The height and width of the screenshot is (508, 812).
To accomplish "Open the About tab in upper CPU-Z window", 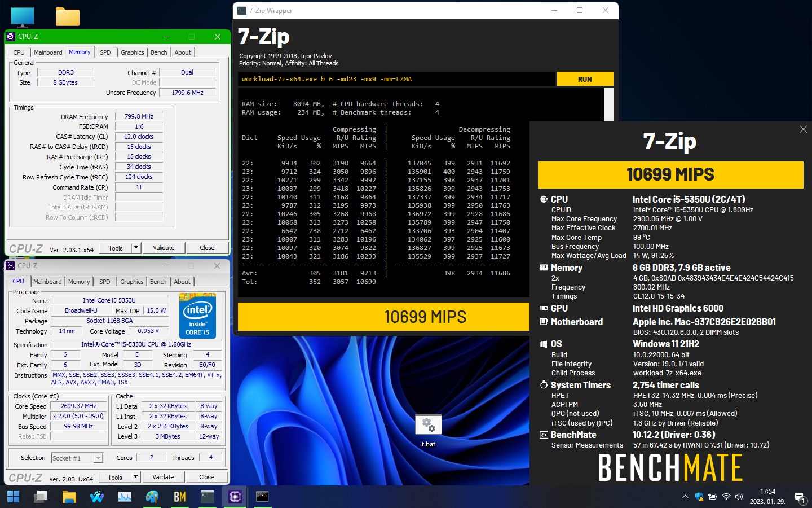I will (x=183, y=52).
